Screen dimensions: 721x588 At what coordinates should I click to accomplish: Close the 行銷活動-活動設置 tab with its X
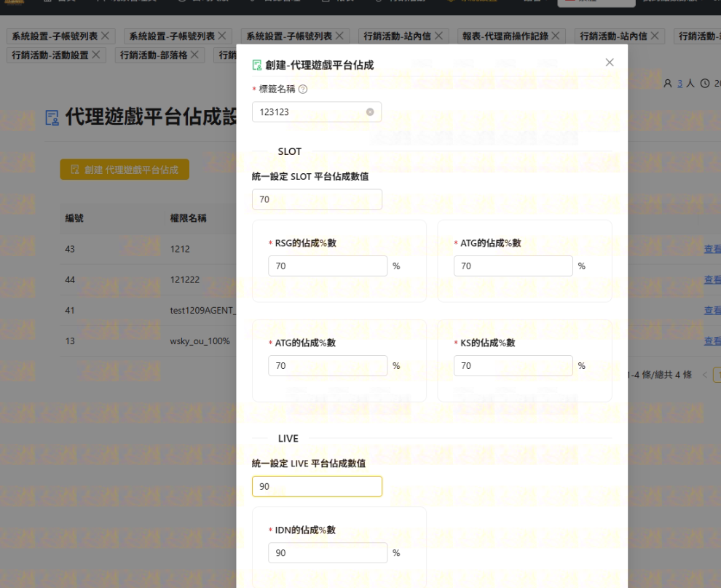[98, 55]
